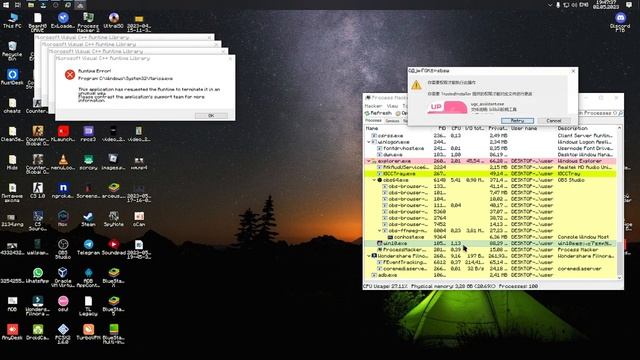Click Retry in the permission dialog
The image size is (640, 360).
517,121
